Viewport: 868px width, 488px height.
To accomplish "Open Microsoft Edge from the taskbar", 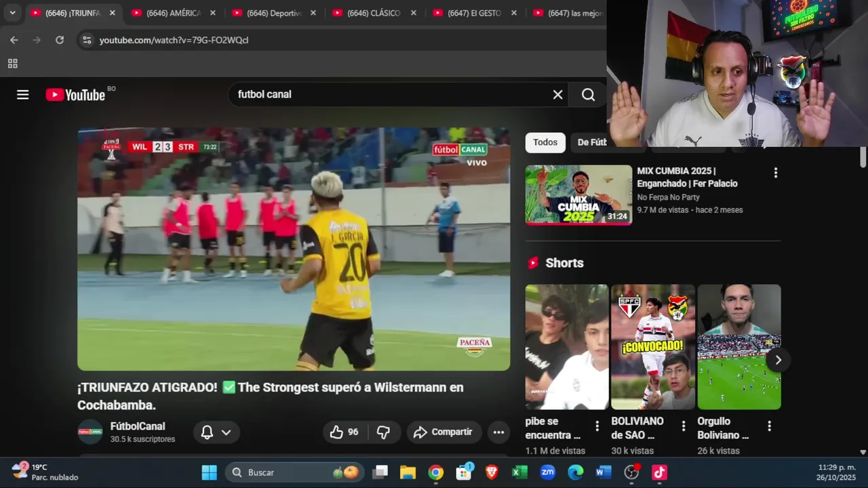I will click(575, 472).
